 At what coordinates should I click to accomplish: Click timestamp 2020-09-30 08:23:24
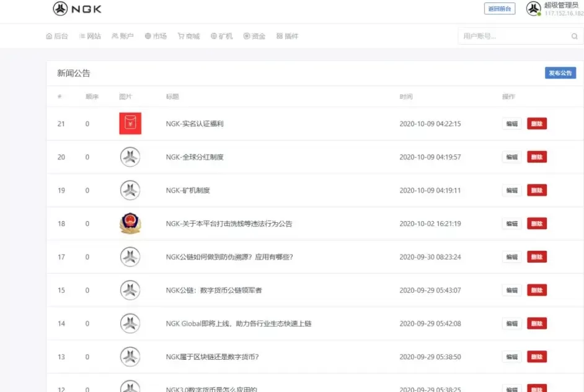[430, 257]
